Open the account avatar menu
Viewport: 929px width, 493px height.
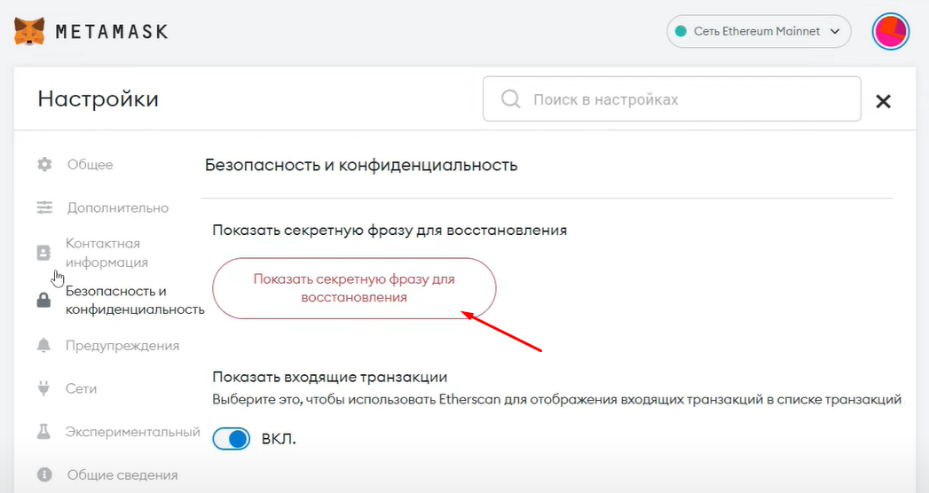click(890, 31)
